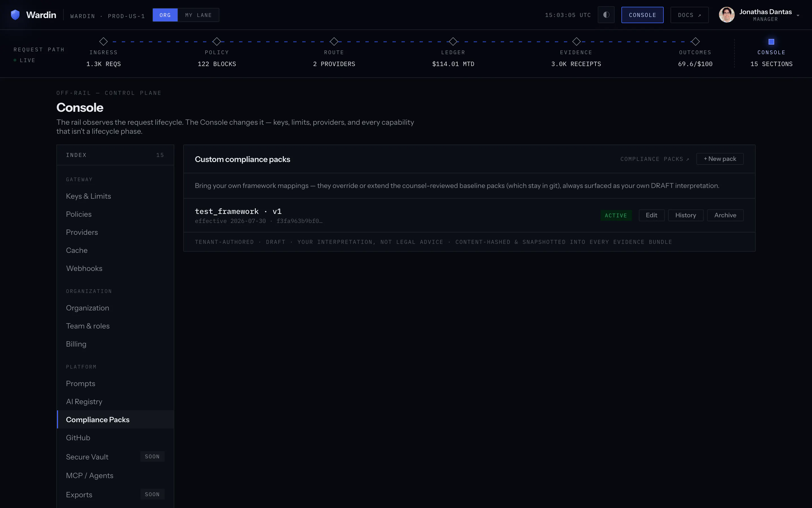Select the Console square node
This screenshot has height=508, width=812.
tap(771, 42)
